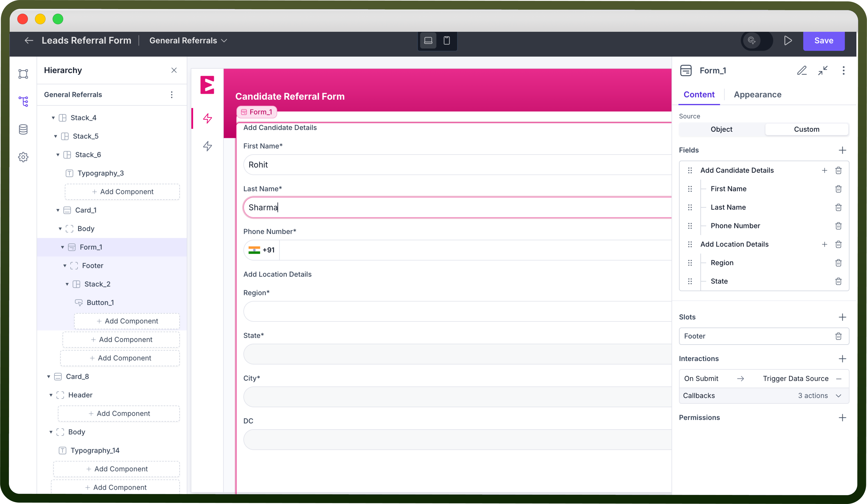Add field under Add Location Details
Screen dimensions: 867x504
(824, 244)
